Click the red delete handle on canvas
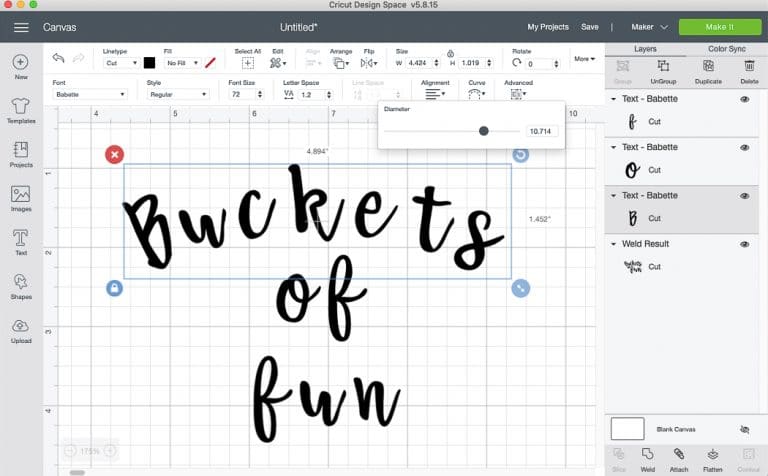This screenshot has height=476, width=768. pyautogui.click(x=115, y=155)
